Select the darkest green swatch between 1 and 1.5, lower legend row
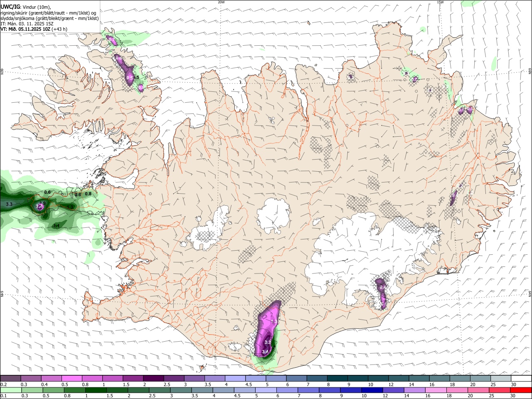532x399 pixels. coord(95,390)
